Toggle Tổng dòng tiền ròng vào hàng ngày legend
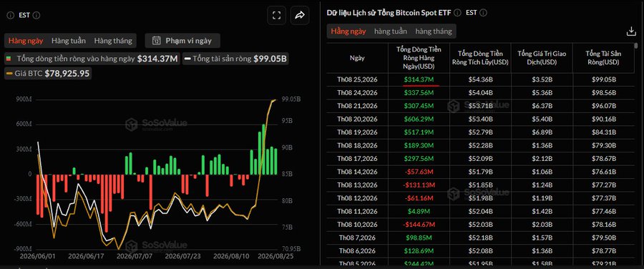644x269 pixels. pos(92,59)
